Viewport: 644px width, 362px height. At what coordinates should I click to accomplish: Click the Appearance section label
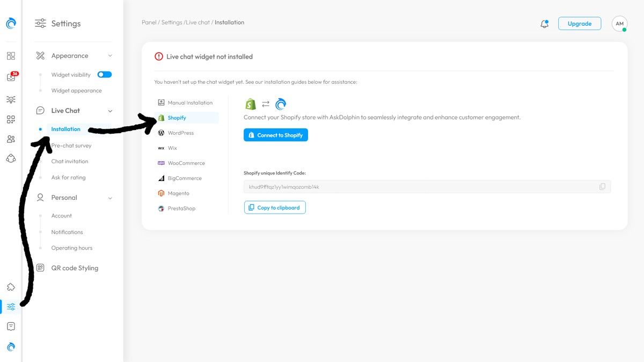pyautogui.click(x=70, y=56)
